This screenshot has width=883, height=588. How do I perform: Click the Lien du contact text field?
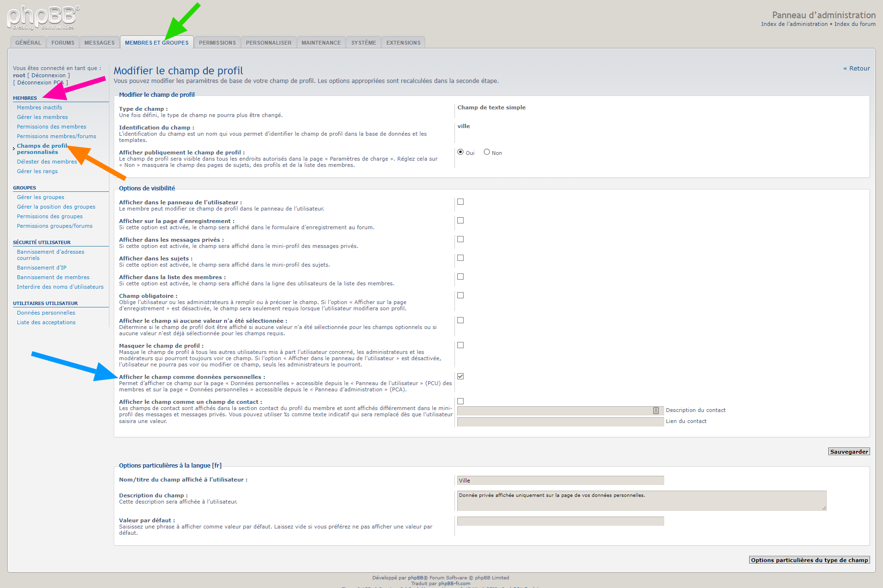(560, 422)
